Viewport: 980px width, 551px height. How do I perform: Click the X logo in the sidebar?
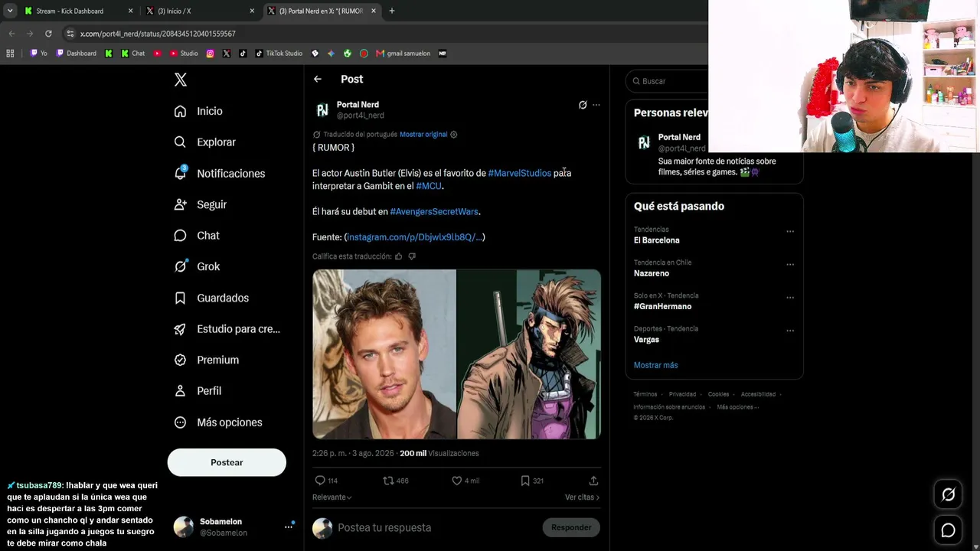pos(181,80)
